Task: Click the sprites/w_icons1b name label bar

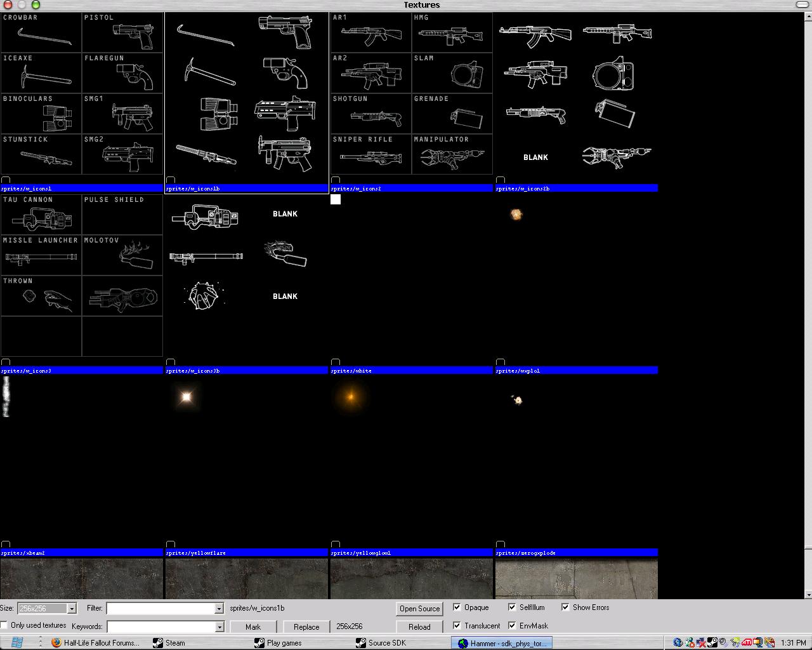Action: (247, 189)
